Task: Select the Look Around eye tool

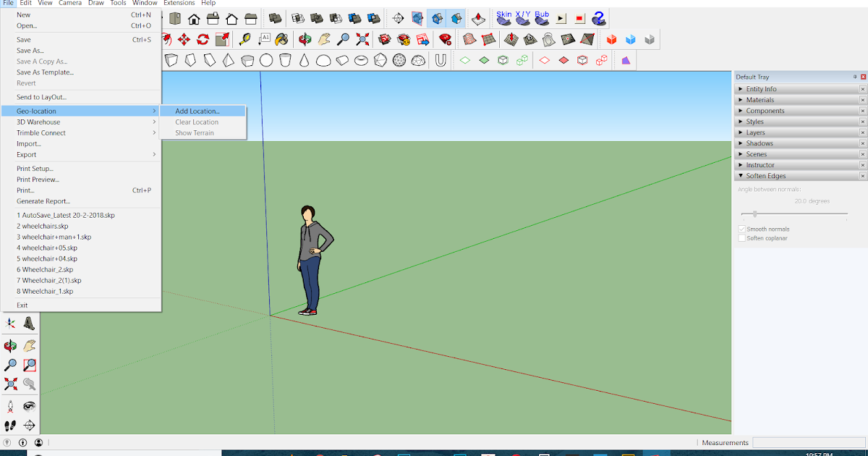Action: tap(29, 408)
